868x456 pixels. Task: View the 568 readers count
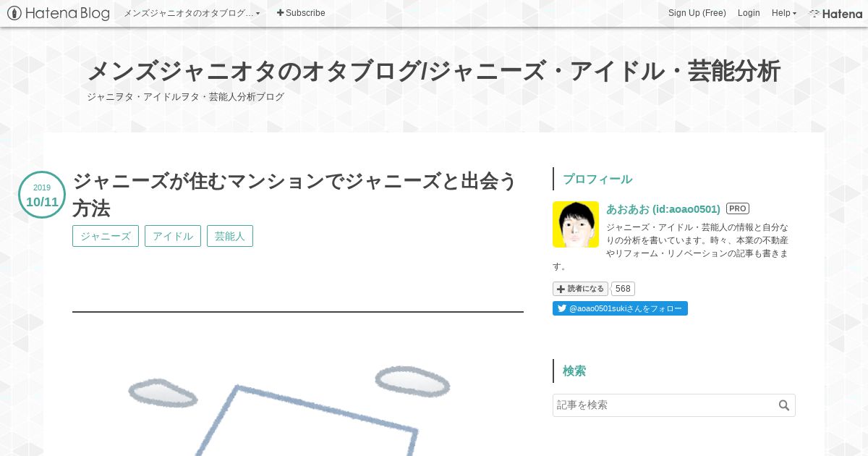623,289
